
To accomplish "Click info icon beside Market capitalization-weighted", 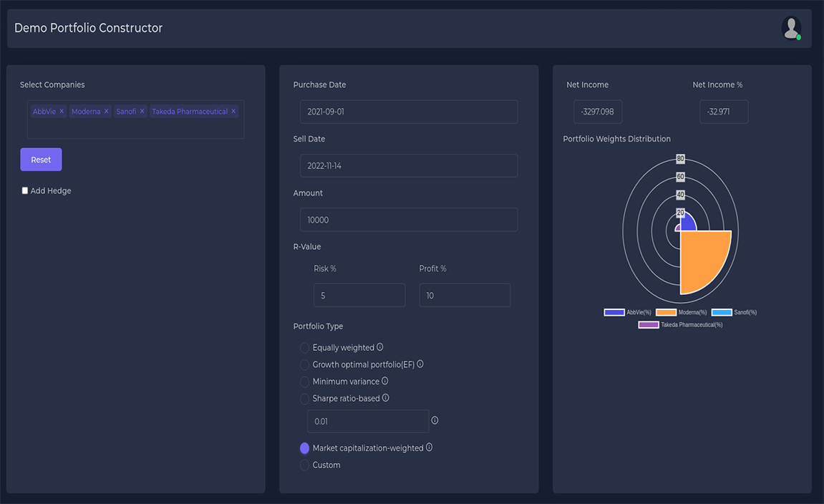I will [x=430, y=447].
